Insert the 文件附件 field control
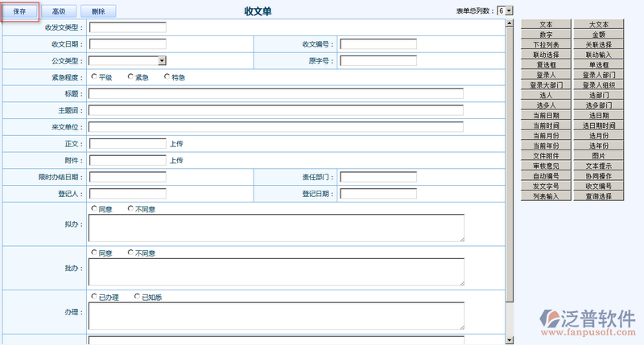 click(x=546, y=155)
